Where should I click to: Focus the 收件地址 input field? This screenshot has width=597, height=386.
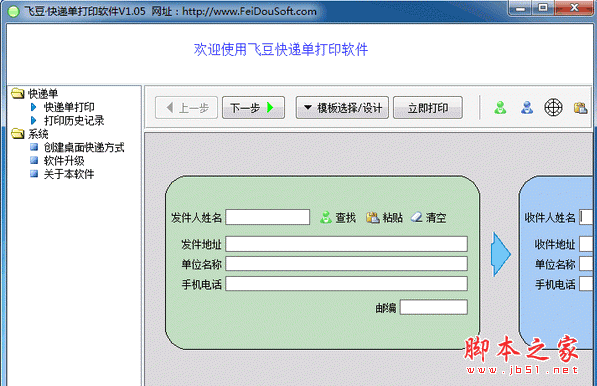[x=586, y=244]
